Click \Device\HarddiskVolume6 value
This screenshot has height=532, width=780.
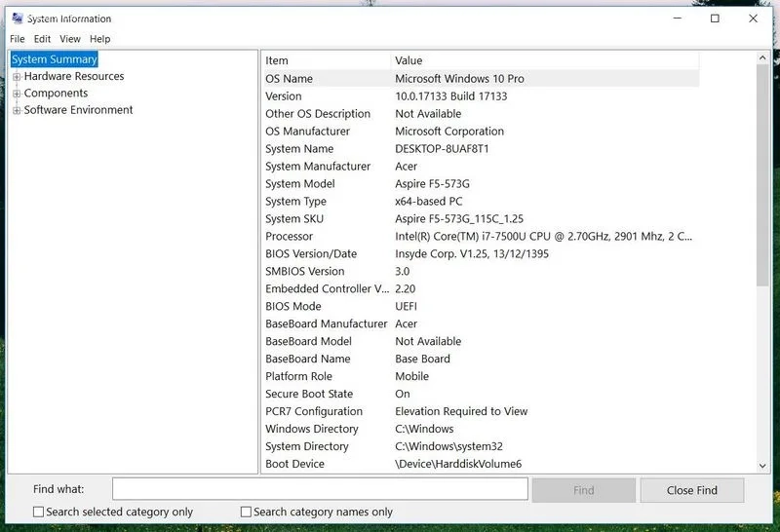(458, 464)
